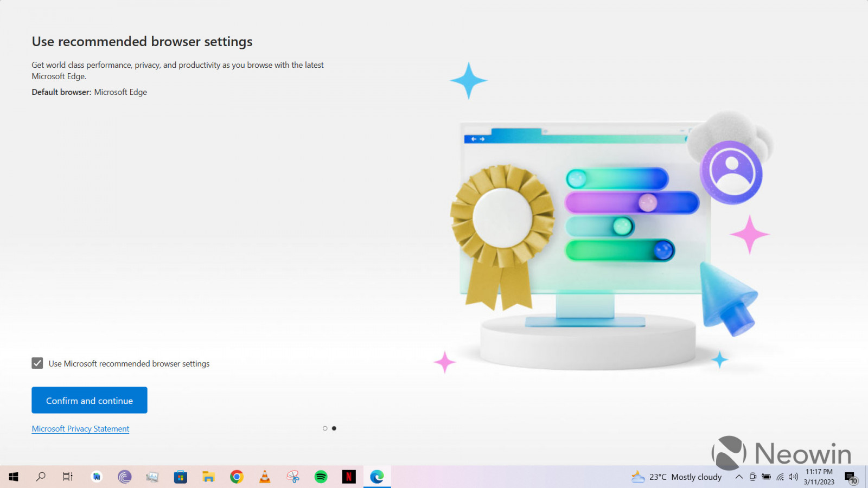Open the volume control in system tray

793,477
